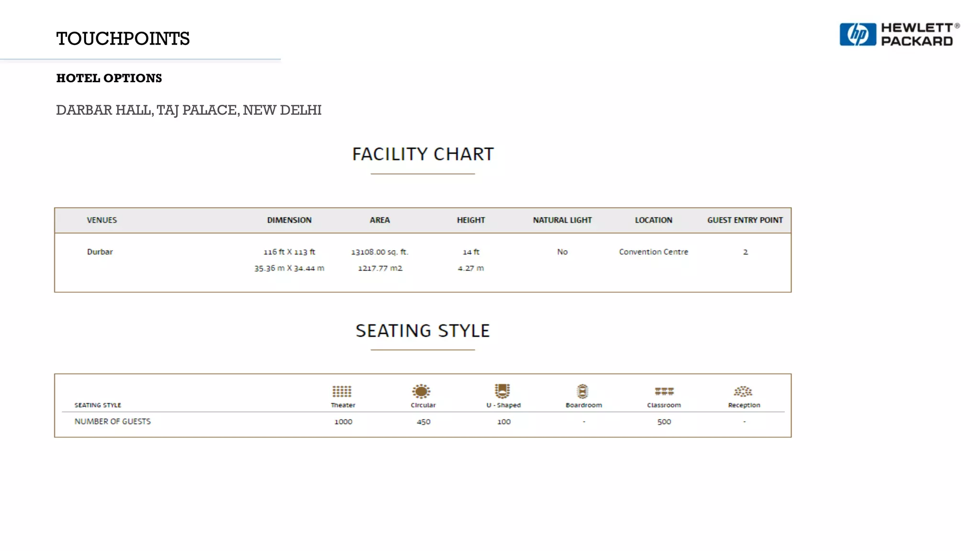This screenshot has width=980, height=551.
Task: Click the HP logo
Action: (x=858, y=34)
